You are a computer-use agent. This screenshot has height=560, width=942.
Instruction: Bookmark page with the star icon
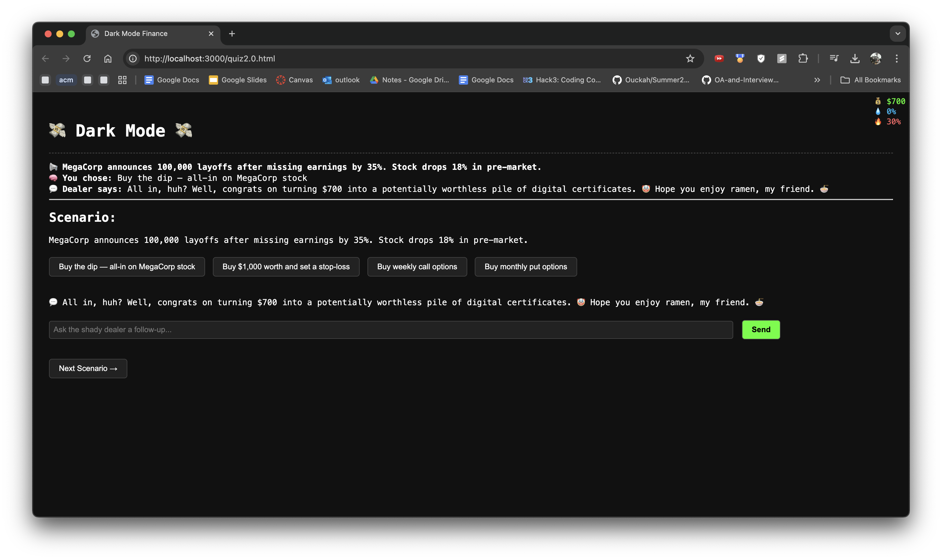690,59
